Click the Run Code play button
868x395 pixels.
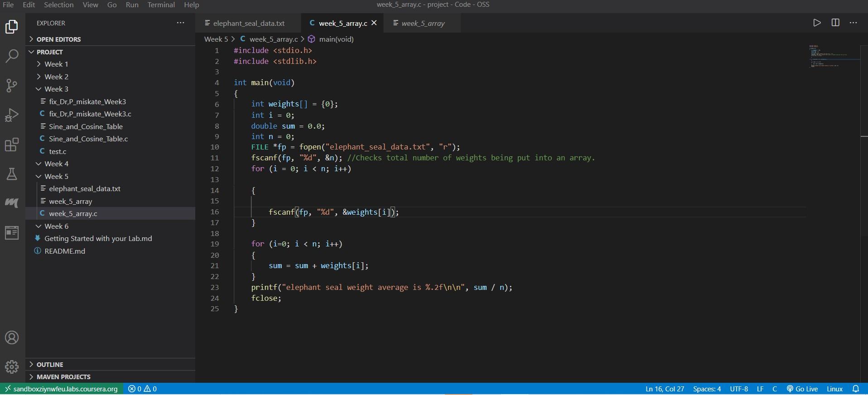[817, 23]
